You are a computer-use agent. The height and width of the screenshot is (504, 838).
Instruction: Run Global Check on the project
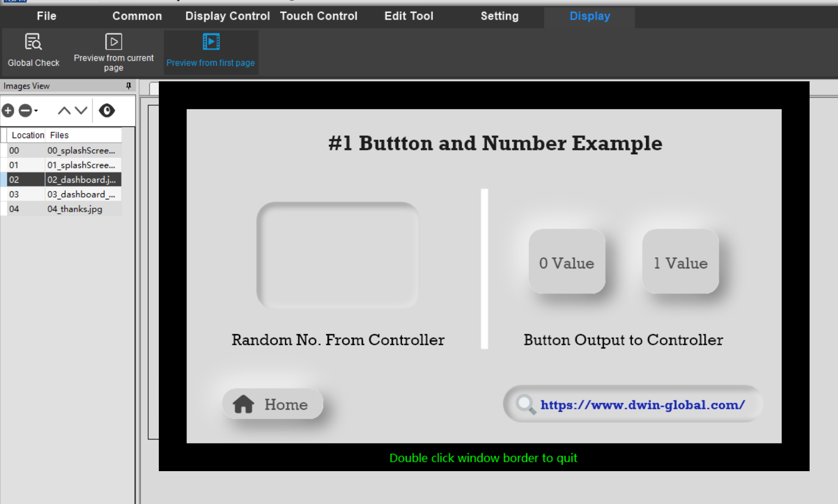(x=33, y=49)
